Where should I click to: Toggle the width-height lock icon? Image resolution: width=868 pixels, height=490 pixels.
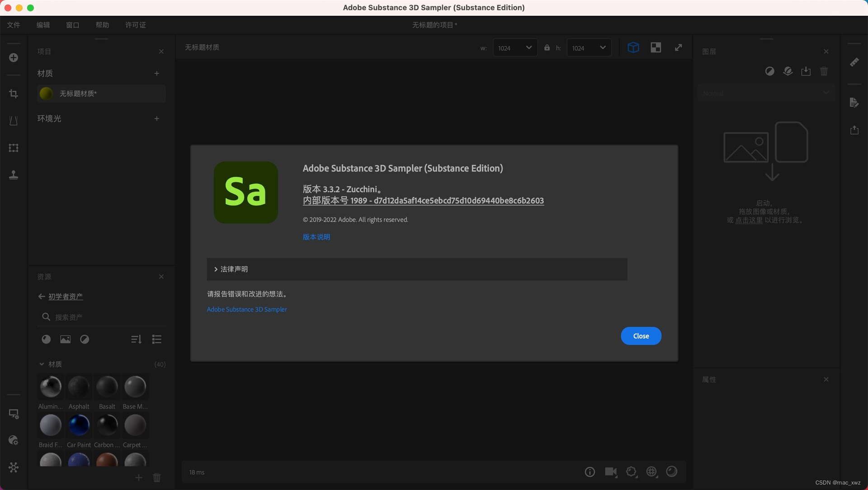pos(547,48)
